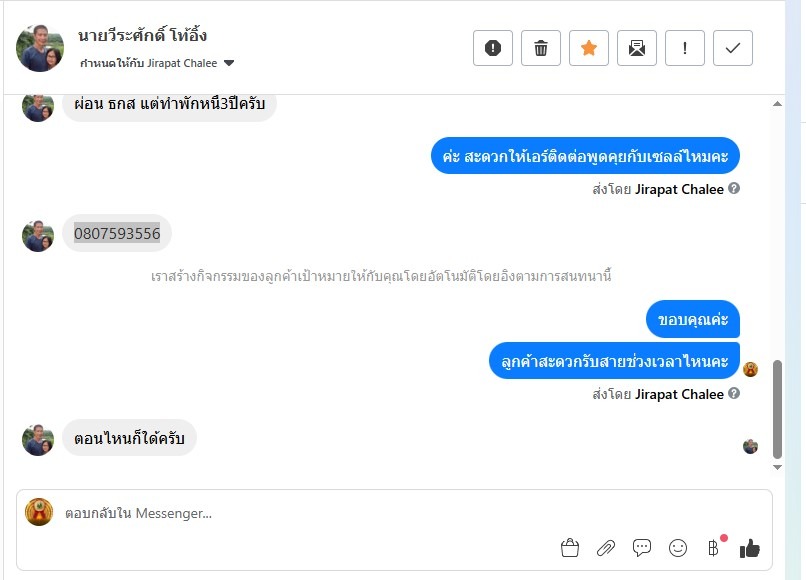806x580 pixels.
Task: Flag conversation with the exclamation mark button
Action: 685,48
